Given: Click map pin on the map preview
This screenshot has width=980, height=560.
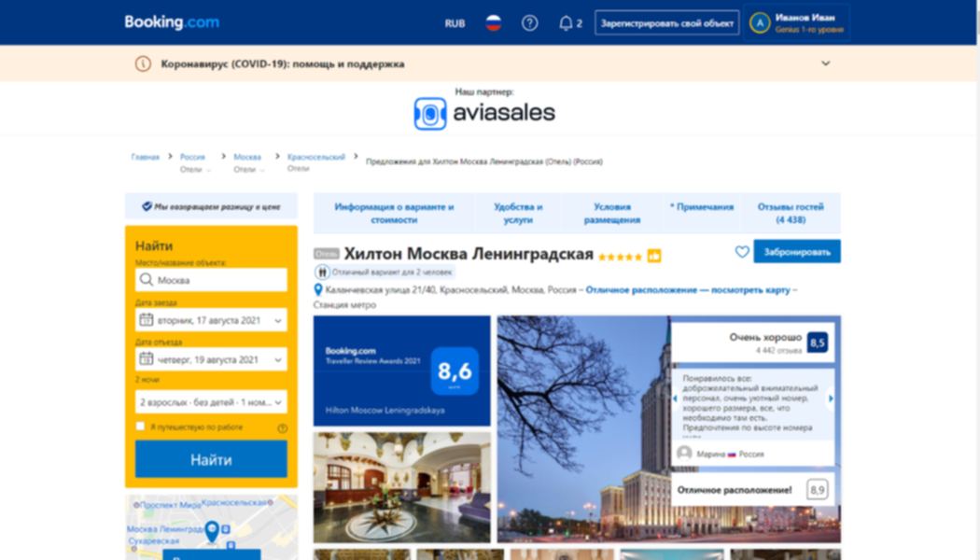Looking at the screenshot, I should [212, 531].
